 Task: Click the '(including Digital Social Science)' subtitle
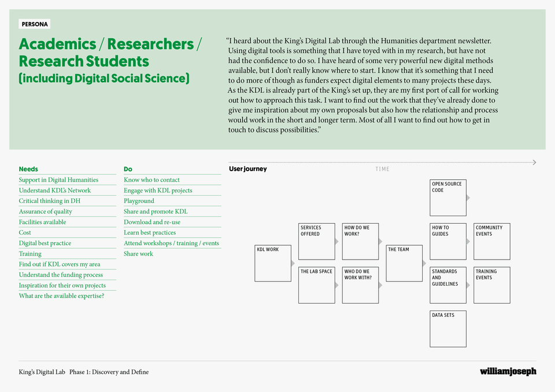click(x=104, y=78)
